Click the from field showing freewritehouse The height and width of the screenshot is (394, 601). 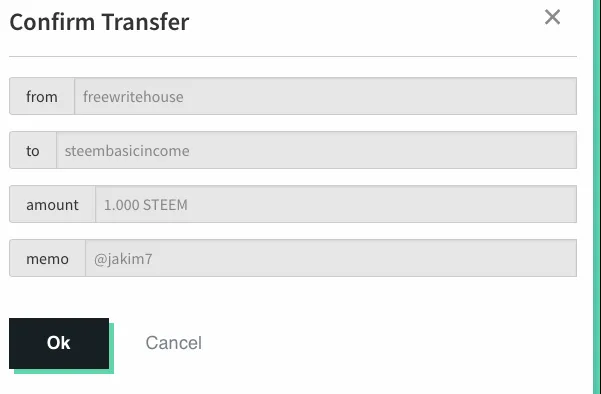click(325, 96)
